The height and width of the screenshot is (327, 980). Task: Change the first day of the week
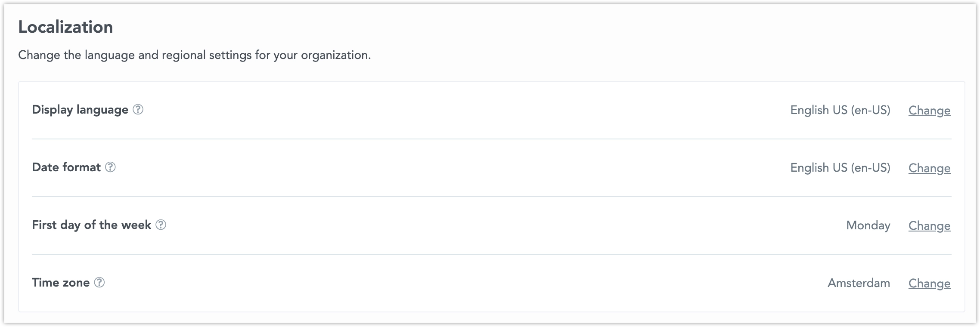929,226
